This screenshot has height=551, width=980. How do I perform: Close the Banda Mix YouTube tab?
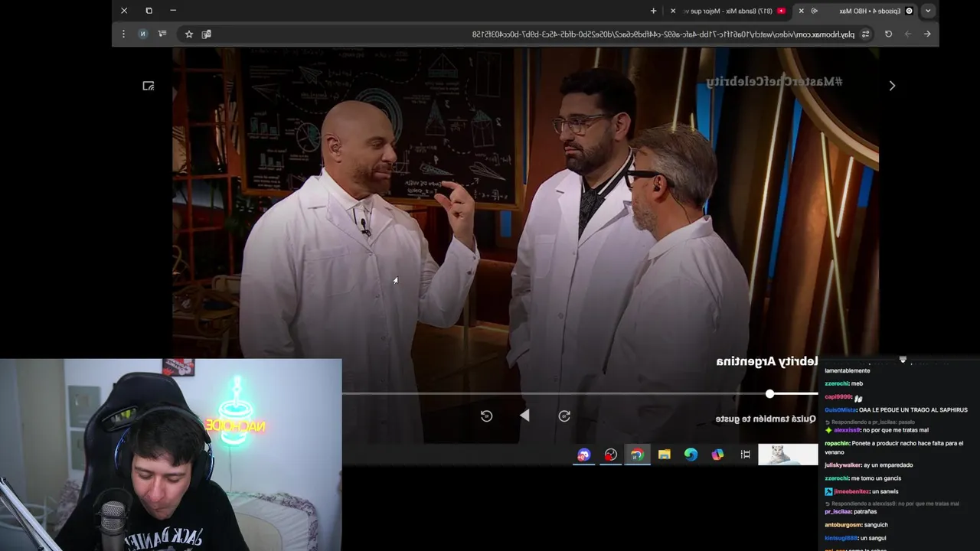point(673,11)
